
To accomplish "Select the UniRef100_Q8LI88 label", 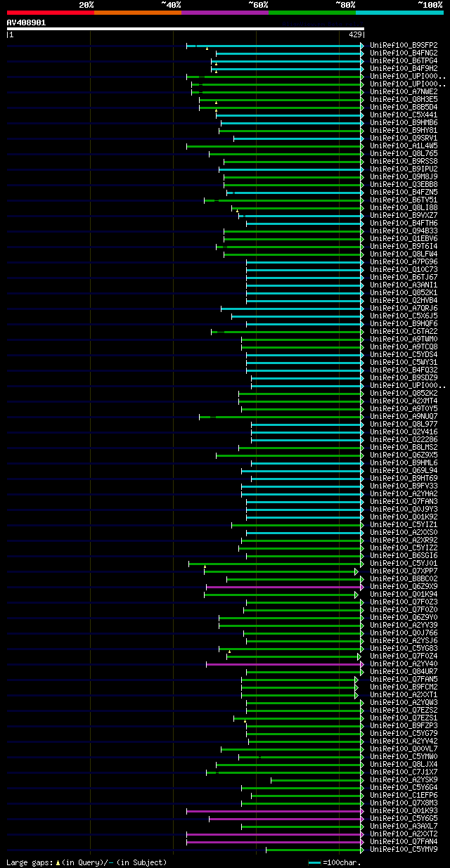I will click(404, 207).
